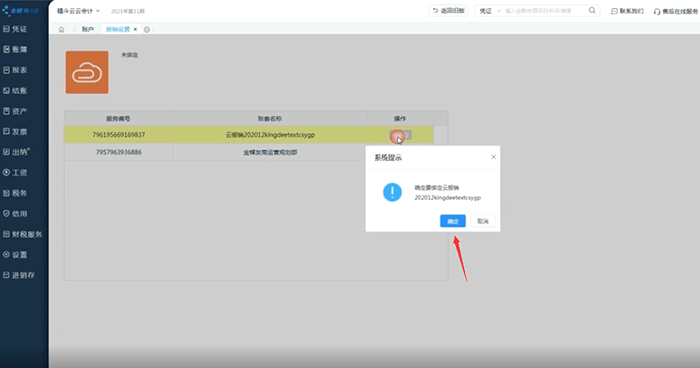
Task: Click the Kingdee logo at top left
Action: (21, 10)
